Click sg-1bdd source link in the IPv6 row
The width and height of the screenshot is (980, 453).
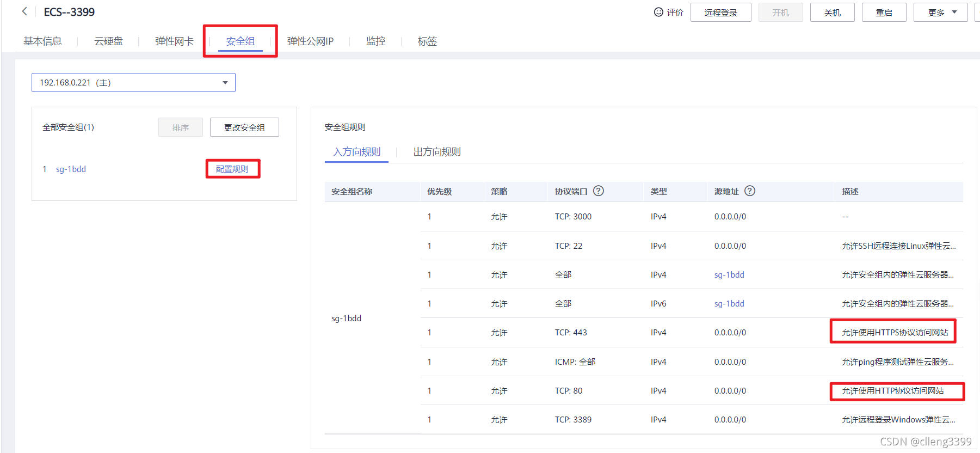tap(729, 304)
